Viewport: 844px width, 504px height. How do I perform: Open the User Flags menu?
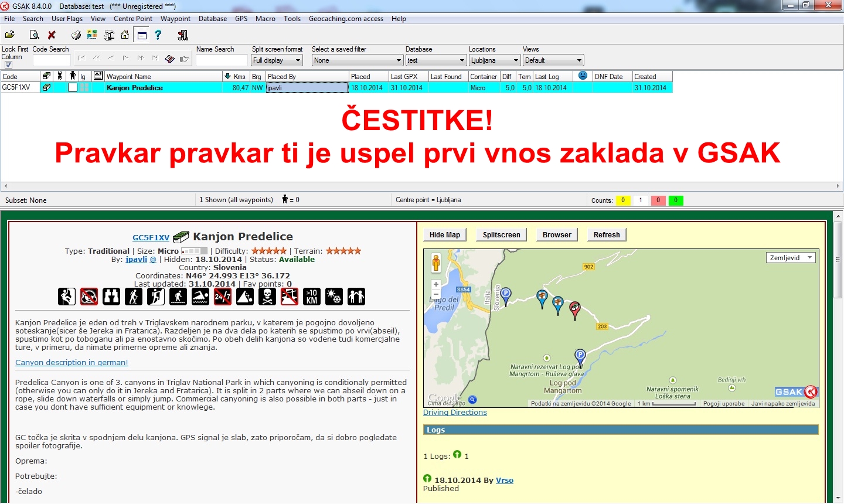67,19
